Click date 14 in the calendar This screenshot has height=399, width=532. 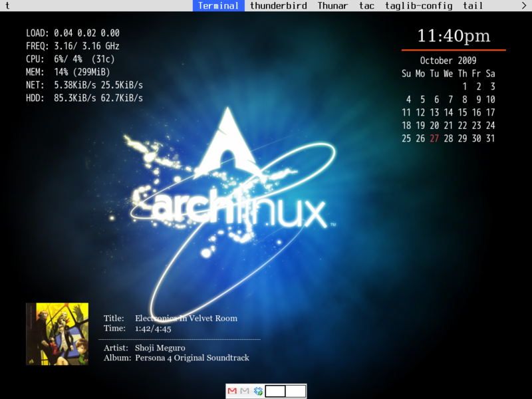click(448, 112)
